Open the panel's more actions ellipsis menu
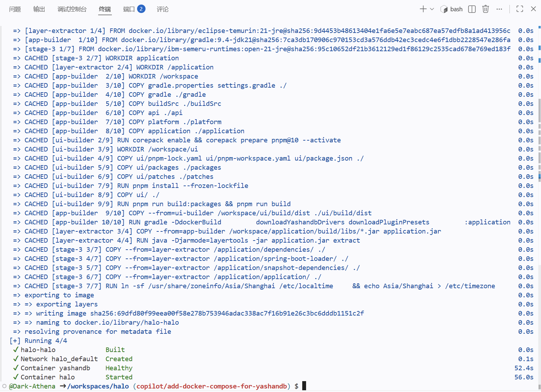The image size is (541, 392). coord(499,9)
